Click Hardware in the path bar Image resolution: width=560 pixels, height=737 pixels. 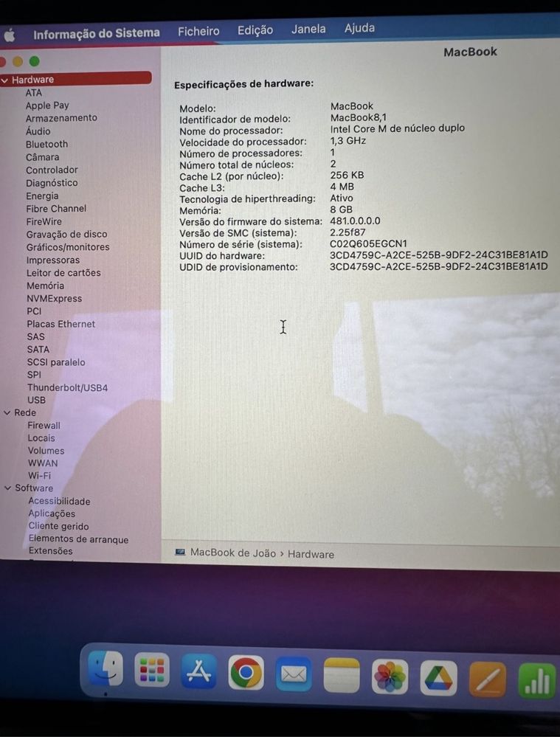[311, 554]
